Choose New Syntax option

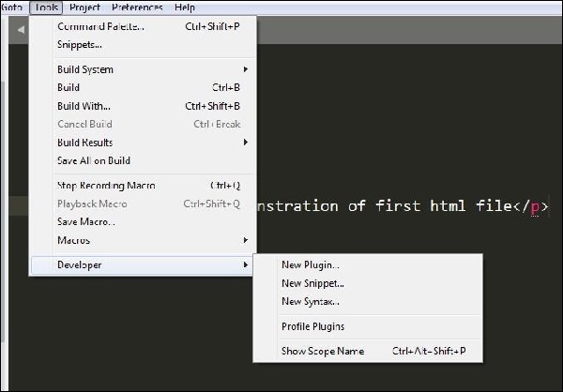(311, 301)
